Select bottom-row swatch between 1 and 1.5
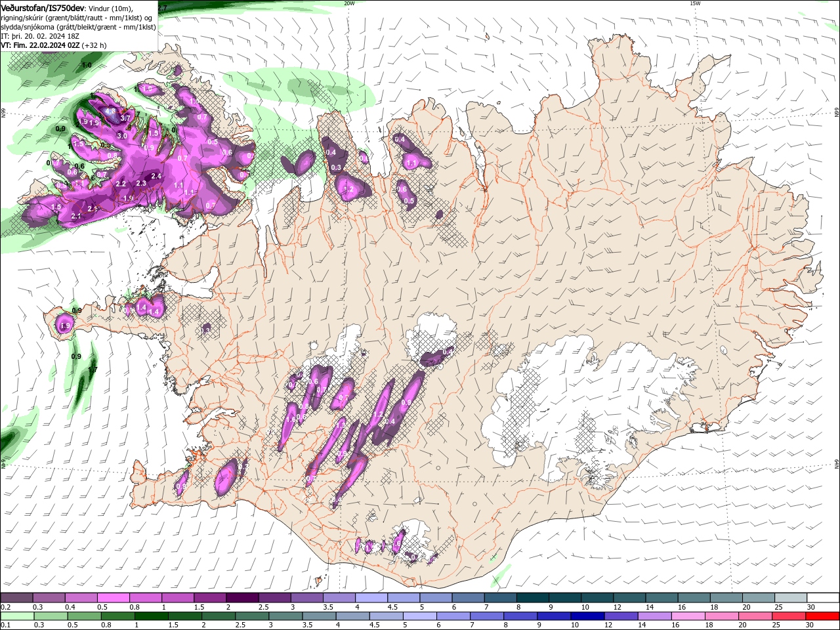The image size is (840, 630). (151, 616)
